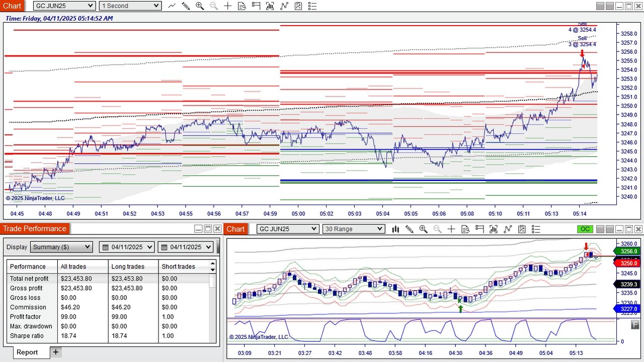Select Max. drawdown row label

click(x=31, y=326)
